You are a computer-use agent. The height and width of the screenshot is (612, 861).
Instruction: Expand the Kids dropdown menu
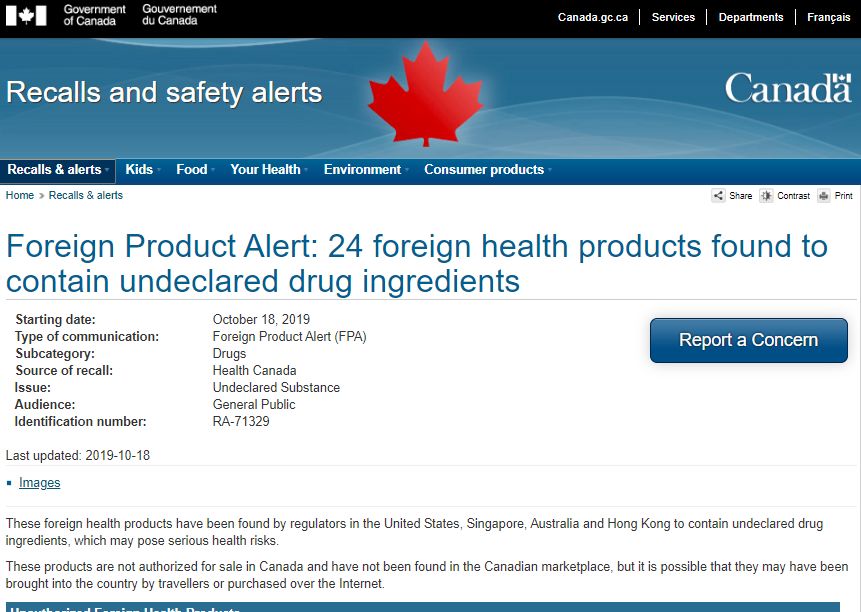[x=143, y=170]
